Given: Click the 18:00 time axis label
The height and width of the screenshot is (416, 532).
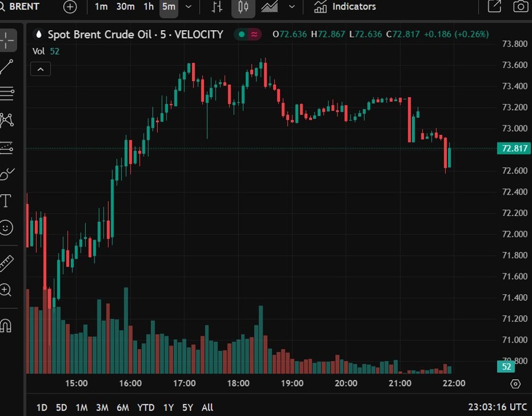Looking at the screenshot, I should [238, 383].
